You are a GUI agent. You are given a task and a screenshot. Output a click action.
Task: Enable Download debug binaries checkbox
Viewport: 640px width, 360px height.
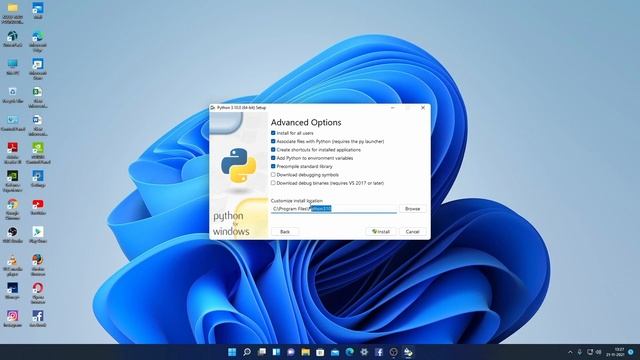point(273,183)
